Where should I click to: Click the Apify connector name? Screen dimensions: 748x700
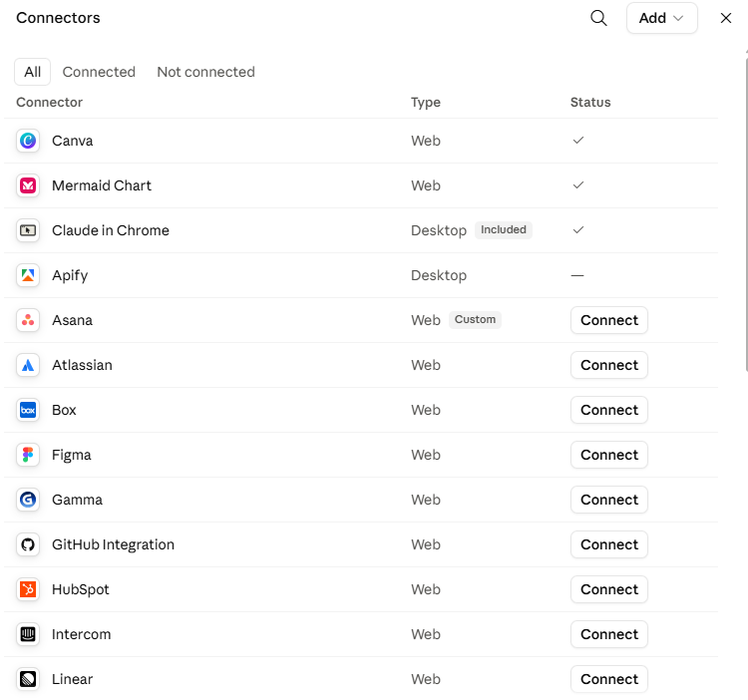(70, 275)
